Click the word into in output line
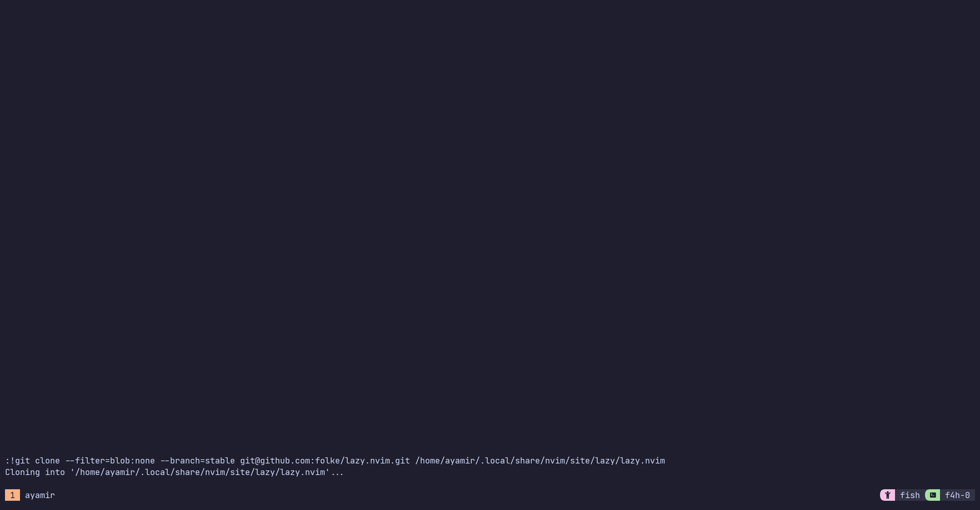 pyautogui.click(x=55, y=472)
